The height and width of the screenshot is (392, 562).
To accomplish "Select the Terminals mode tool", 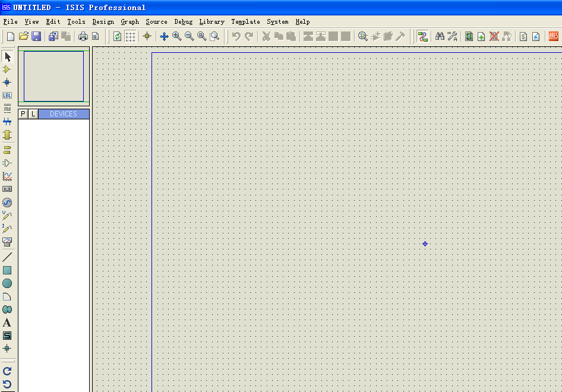I will 7,150.
